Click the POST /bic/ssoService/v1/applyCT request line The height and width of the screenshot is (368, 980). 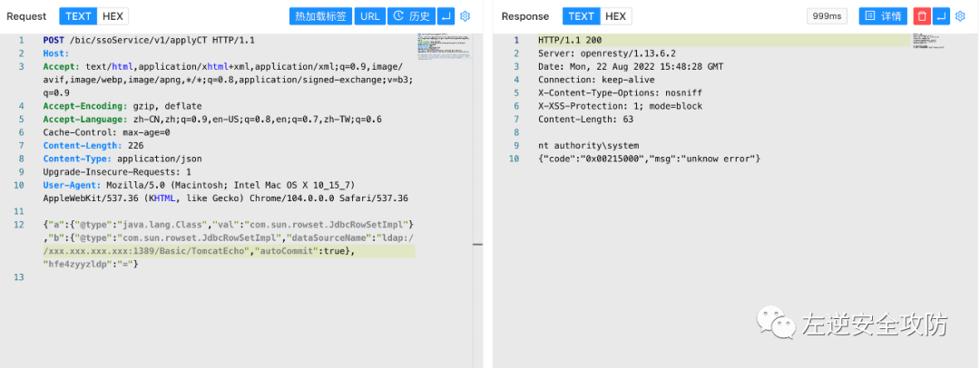tap(149, 40)
